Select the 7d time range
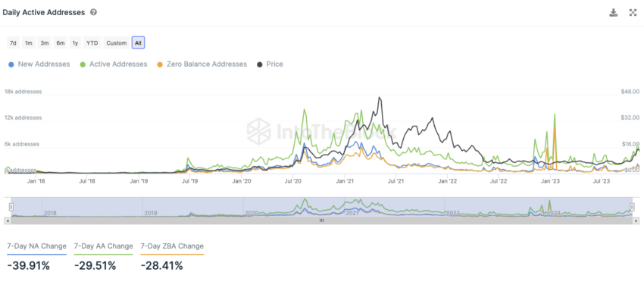 pos(13,42)
